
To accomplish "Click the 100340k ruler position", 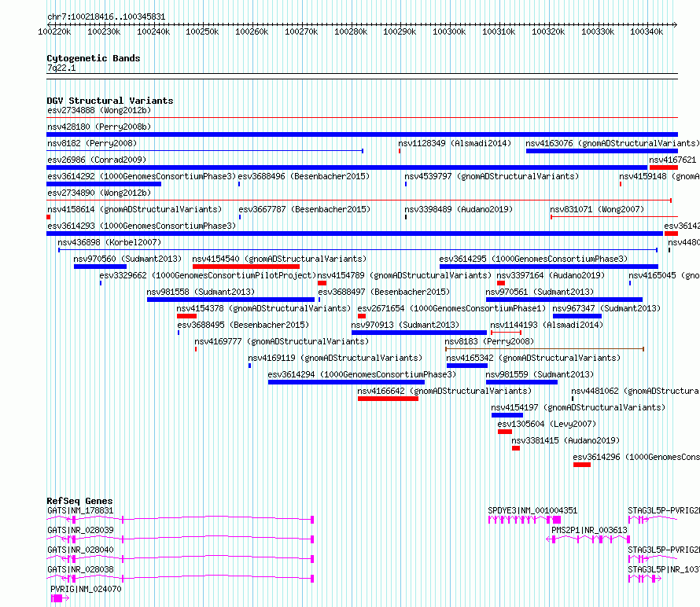I will [x=647, y=31].
